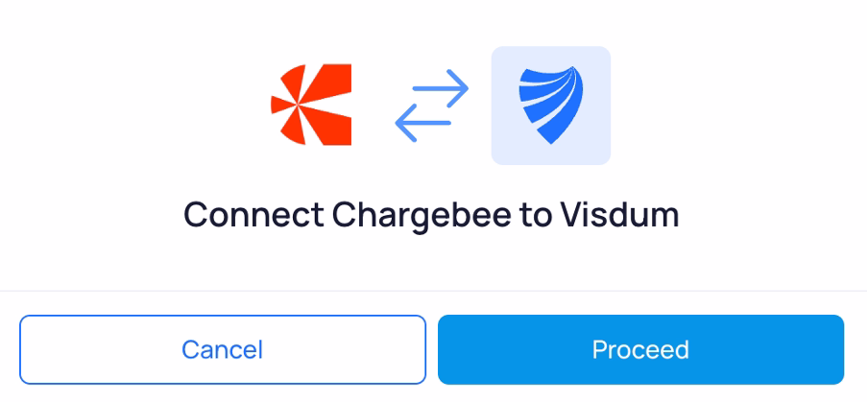Click the red Chargebee logo

coord(311,105)
